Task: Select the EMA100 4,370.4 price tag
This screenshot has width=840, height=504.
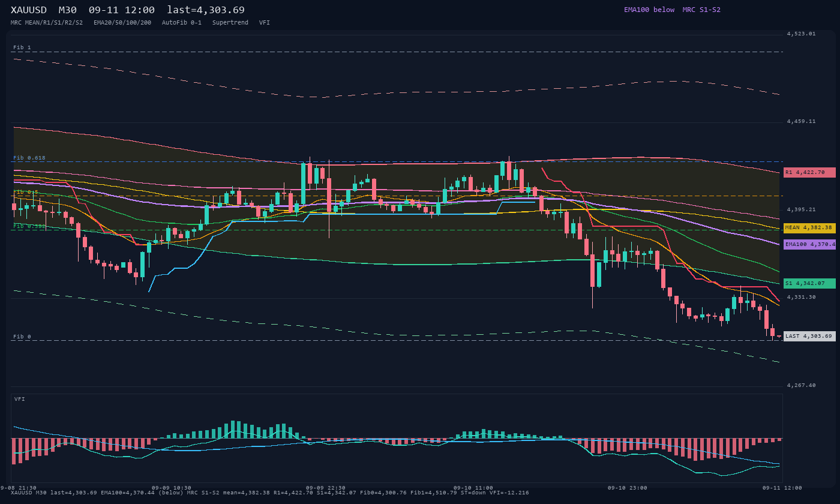Action: coord(809,244)
